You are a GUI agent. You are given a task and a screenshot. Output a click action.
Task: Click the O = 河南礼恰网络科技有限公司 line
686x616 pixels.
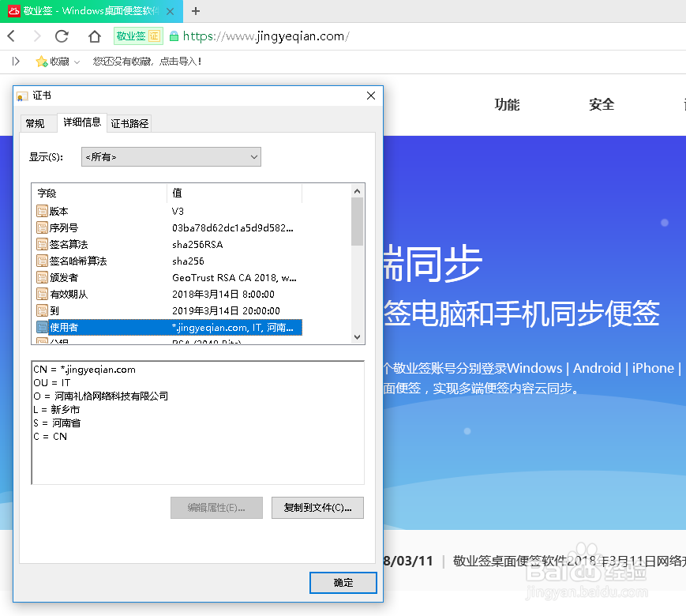click(100, 396)
